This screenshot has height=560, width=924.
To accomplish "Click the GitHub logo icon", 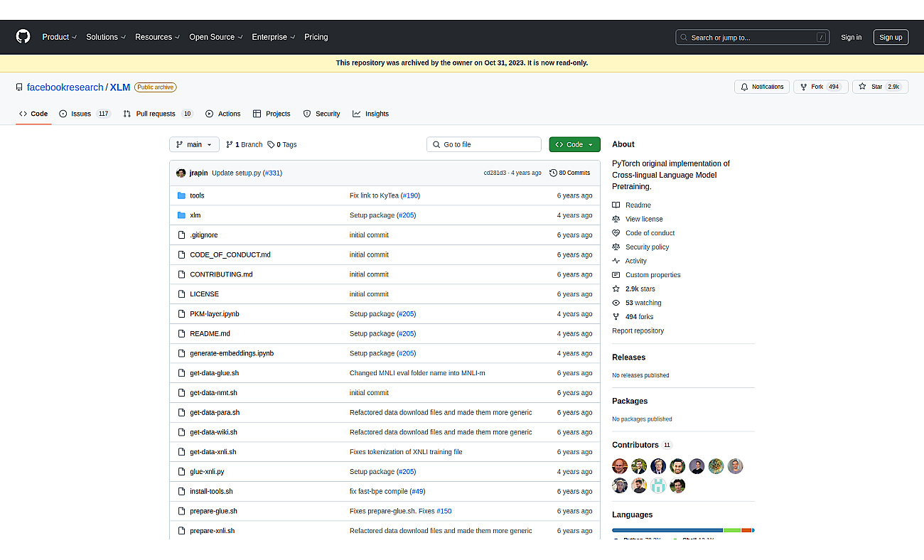I will [x=23, y=37].
